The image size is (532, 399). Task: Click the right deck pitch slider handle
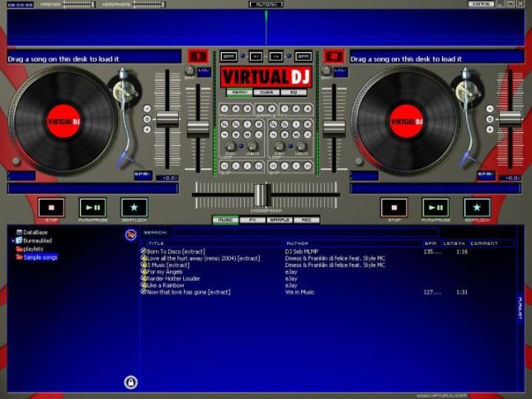tap(511, 119)
